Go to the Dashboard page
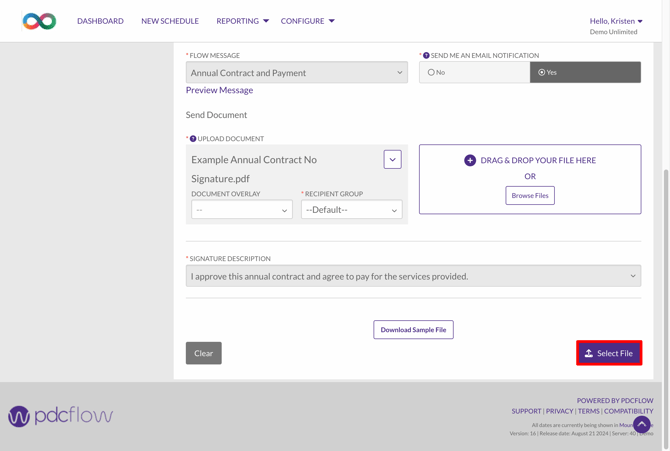Image resolution: width=670 pixels, height=451 pixels. (x=100, y=21)
